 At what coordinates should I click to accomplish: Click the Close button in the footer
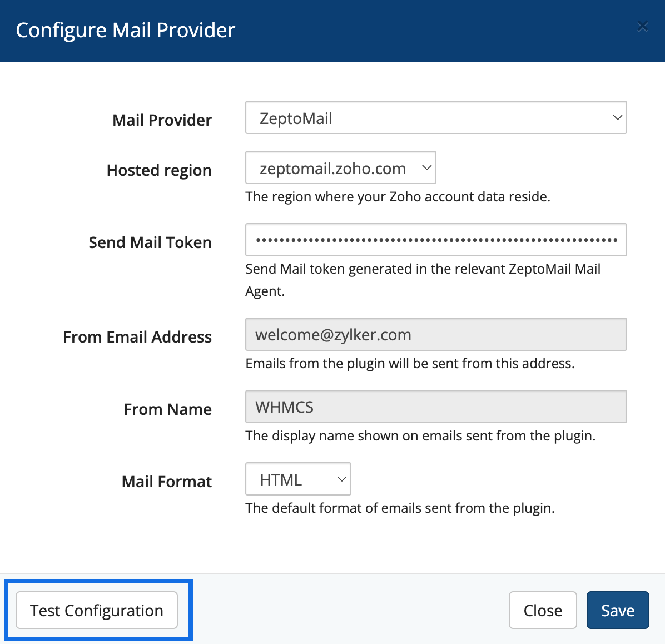543,611
